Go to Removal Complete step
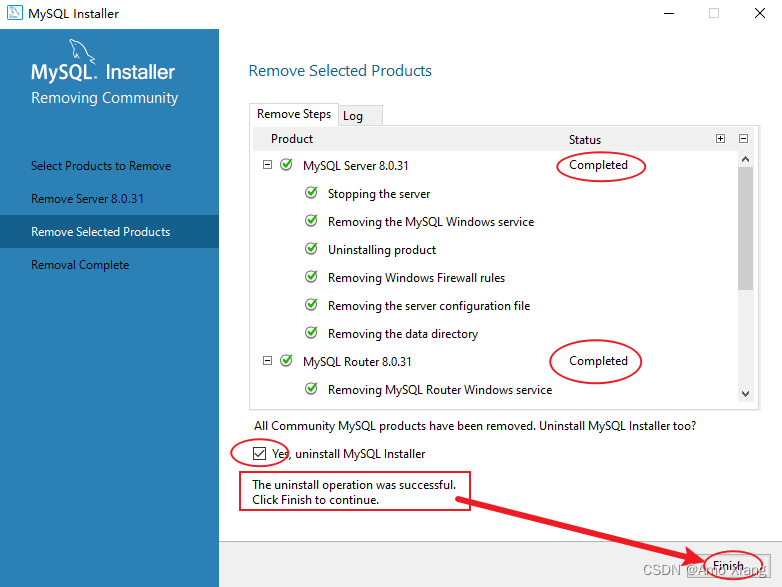782x587 pixels. (80, 265)
